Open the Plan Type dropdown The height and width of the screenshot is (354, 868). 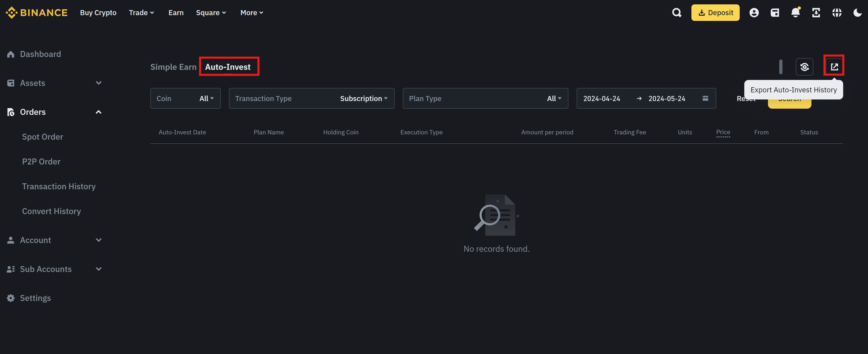click(x=485, y=98)
